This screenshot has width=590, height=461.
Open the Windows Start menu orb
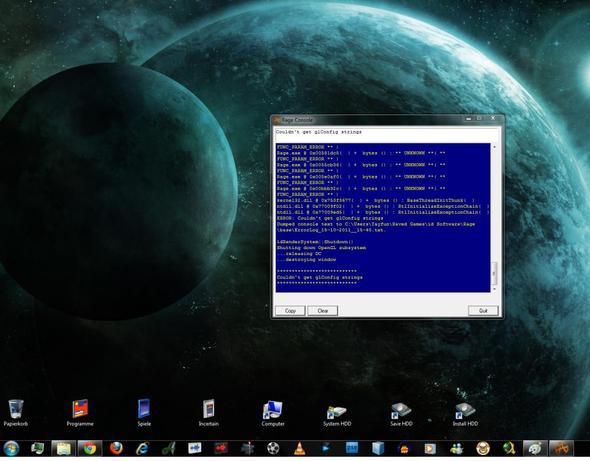(x=11, y=449)
